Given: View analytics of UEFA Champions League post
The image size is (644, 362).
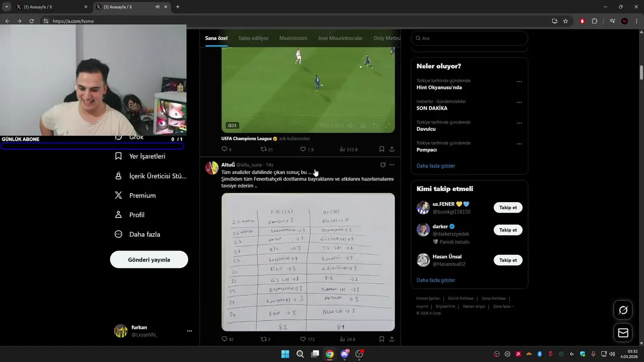Looking at the screenshot, I should (x=349, y=149).
